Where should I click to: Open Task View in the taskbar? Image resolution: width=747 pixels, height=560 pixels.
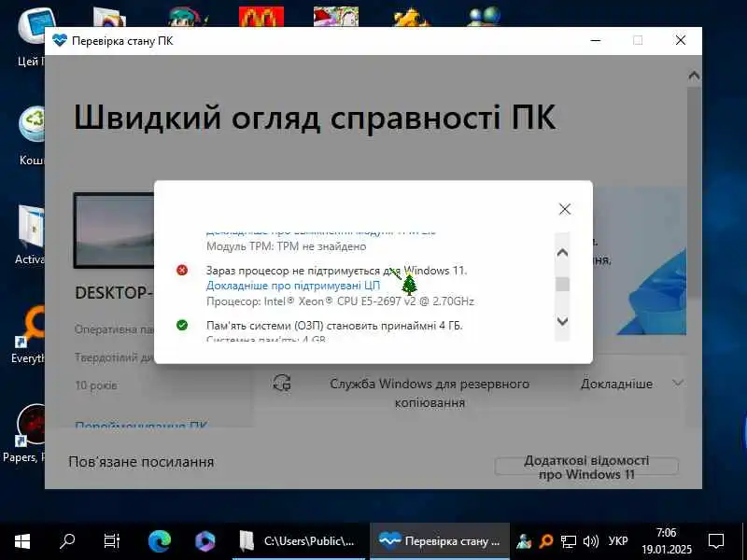(x=112, y=541)
